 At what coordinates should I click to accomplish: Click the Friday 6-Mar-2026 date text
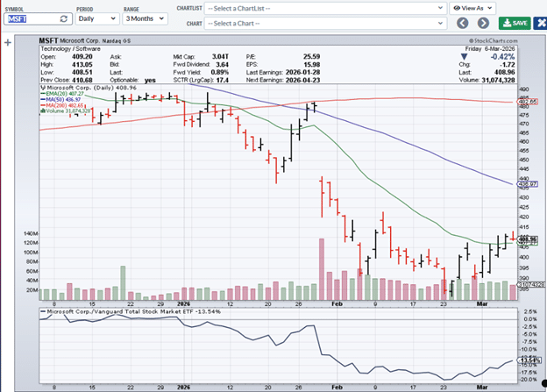click(490, 49)
